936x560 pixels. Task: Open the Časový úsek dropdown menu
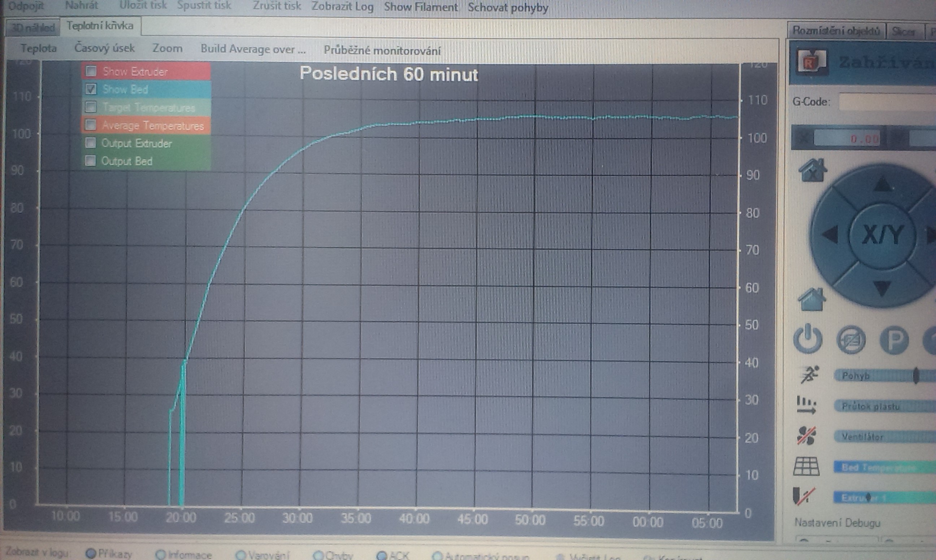(104, 48)
